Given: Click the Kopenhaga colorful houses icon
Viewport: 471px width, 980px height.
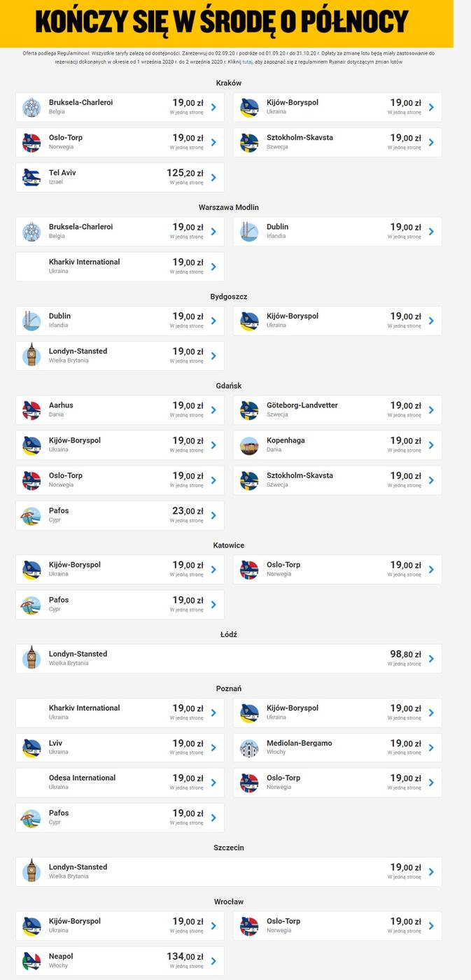Looking at the screenshot, I should click(x=249, y=445).
